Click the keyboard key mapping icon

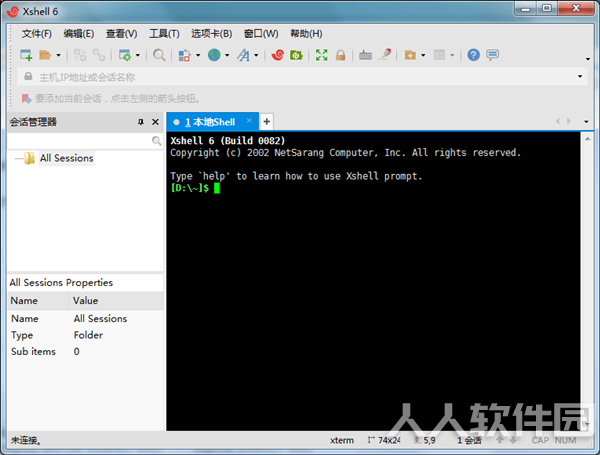click(x=365, y=55)
